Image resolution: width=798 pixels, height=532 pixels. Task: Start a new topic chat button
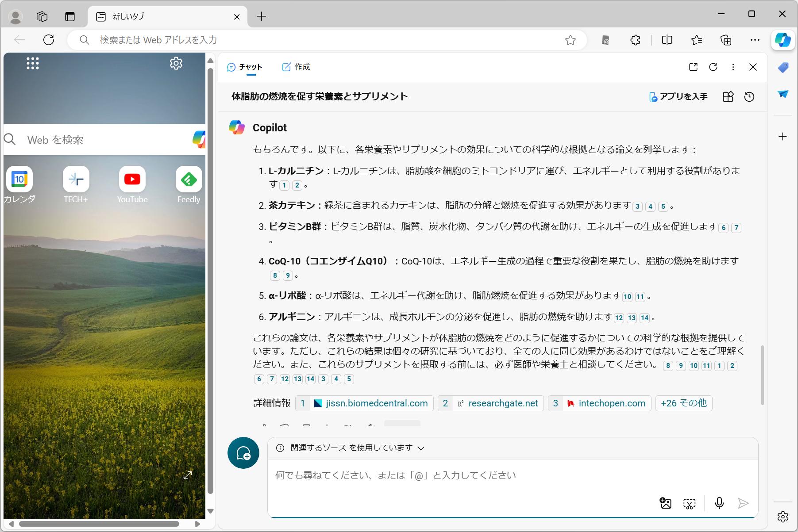(243, 453)
